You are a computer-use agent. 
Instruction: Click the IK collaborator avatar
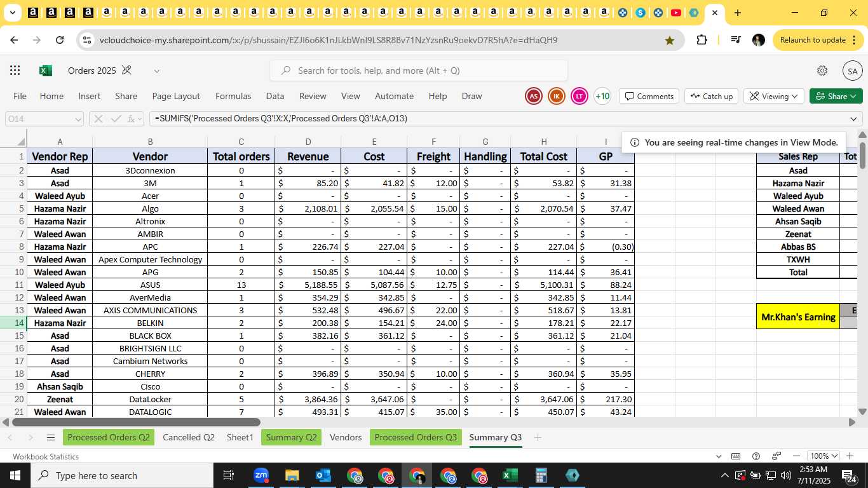tap(557, 96)
